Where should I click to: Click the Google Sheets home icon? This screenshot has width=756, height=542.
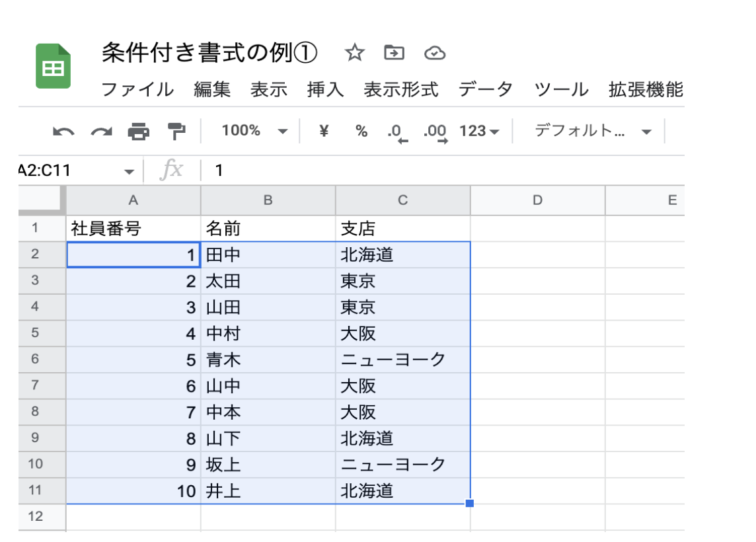coord(53,66)
